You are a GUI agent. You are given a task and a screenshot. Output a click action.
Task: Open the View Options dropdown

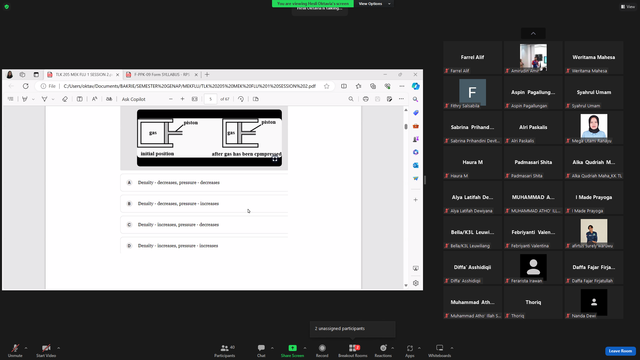click(374, 4)
